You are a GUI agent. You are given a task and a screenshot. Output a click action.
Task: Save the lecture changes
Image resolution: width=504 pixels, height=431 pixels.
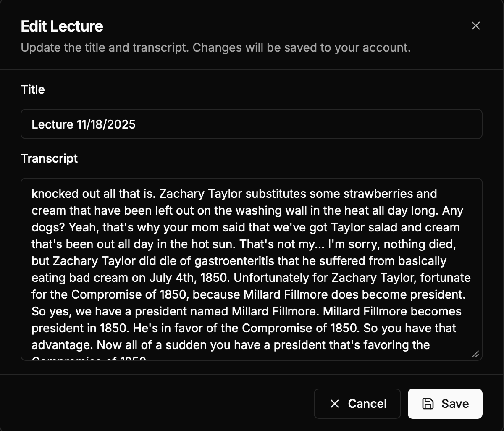tap(445, 404)
